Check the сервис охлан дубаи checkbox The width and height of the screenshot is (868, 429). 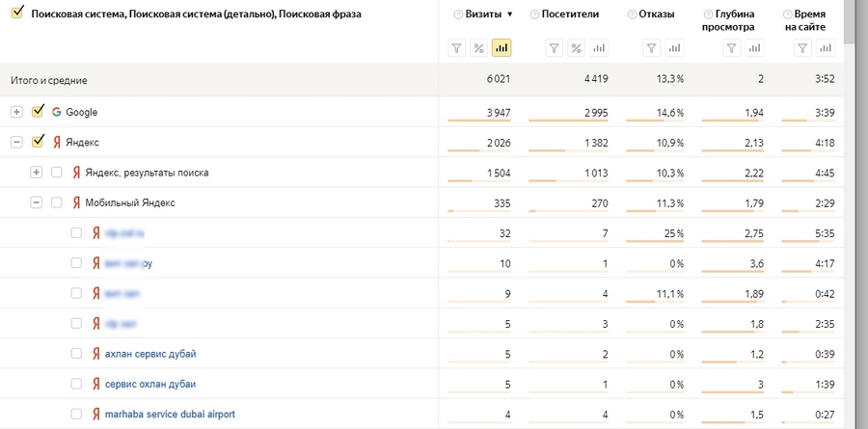click(x=76, y=384)
